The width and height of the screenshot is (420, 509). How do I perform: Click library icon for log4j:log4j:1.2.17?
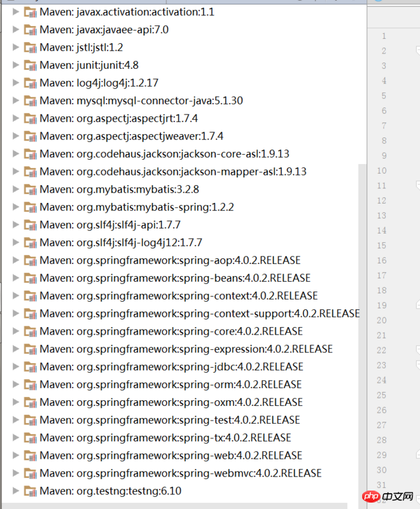point(30,83)
